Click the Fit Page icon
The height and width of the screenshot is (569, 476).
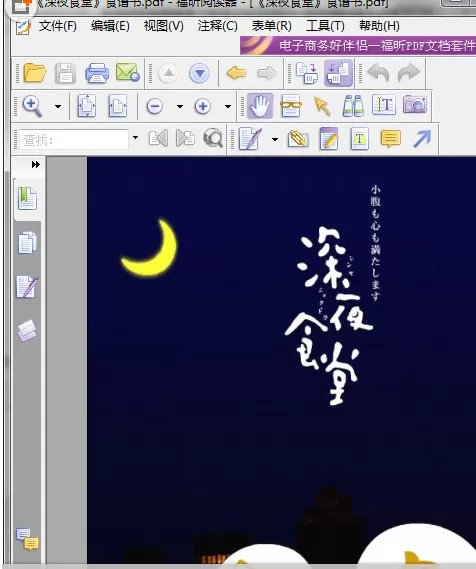(87, 106)
